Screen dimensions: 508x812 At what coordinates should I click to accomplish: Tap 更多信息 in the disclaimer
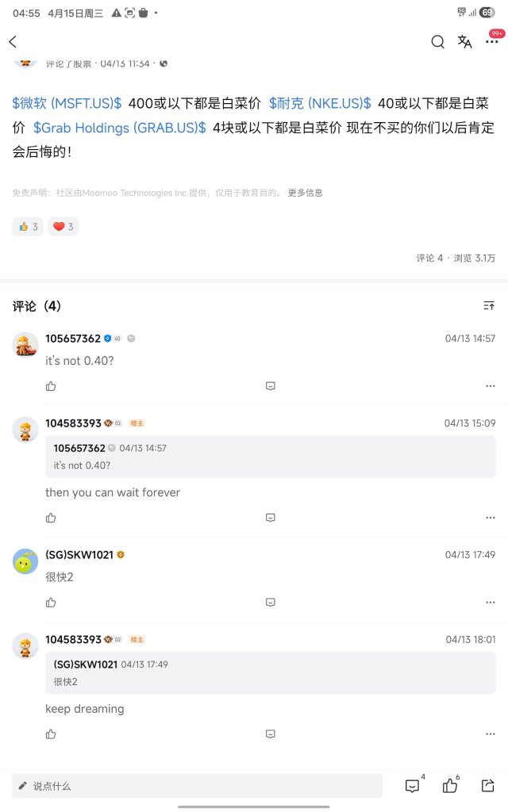point(306,193)
